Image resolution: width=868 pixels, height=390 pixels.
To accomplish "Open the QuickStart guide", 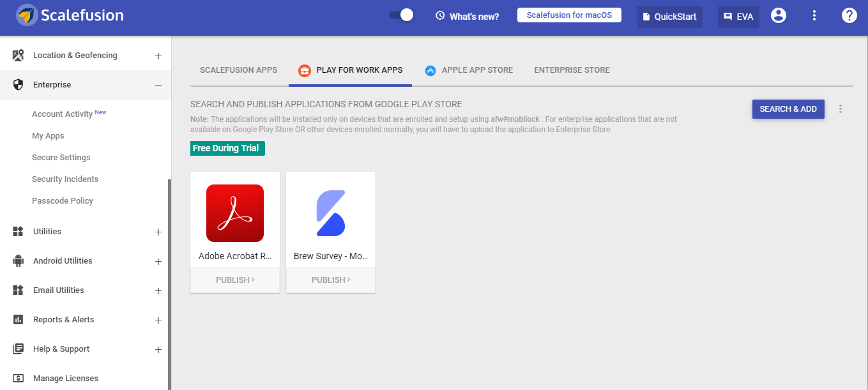I will click(x=669, y=17).
